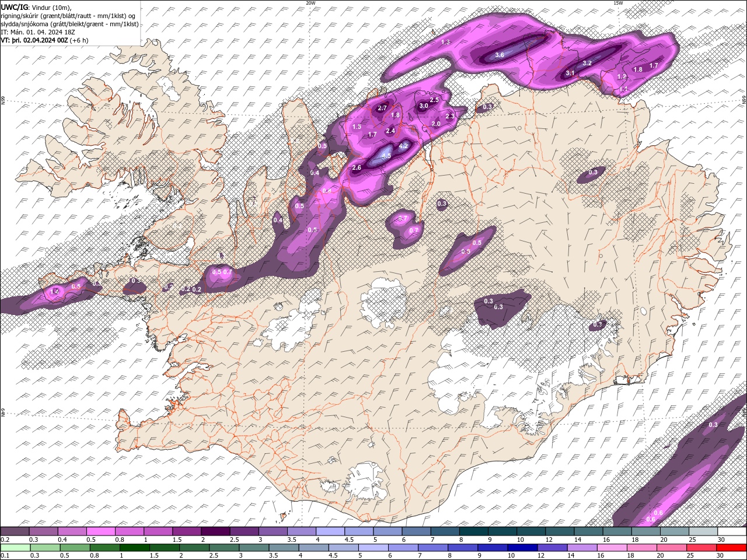Choose the soft violet rain legend swatch labeled 14
This screenshot has width=747, height=560.
[x=582, y=548]
